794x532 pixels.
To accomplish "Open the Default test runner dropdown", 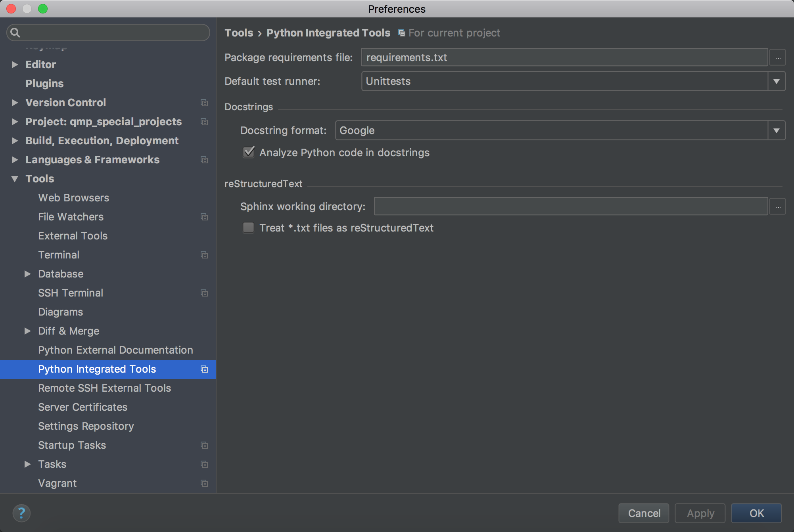I will (776, 81).
